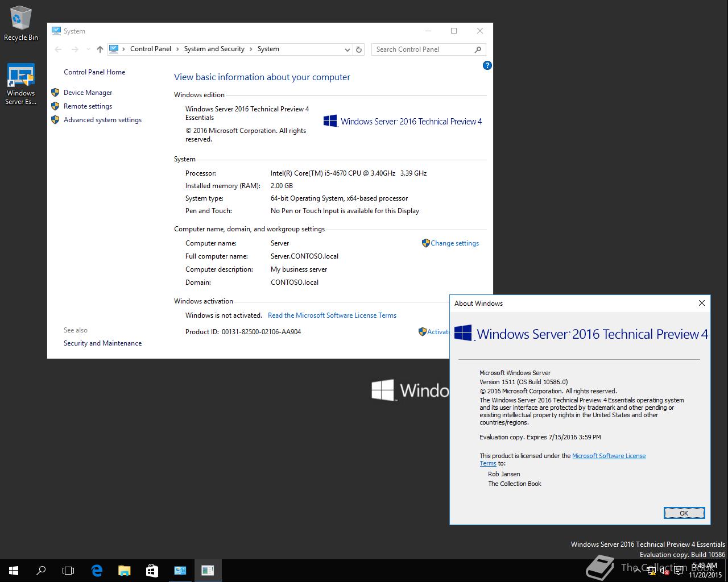
Task: Open Device Manager from the sidebar
Action: pyautogui.click(x=88, y=92)
